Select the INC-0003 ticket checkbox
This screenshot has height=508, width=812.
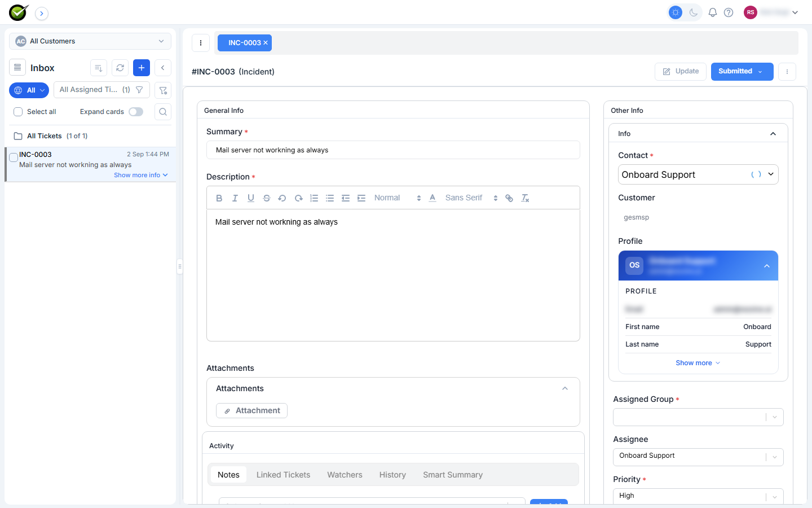[x=14, y=157]
